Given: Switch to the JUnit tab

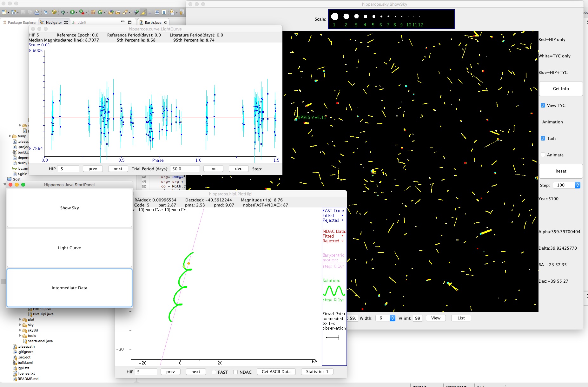Looking at the screenshot, I should (x=79, y=23).
